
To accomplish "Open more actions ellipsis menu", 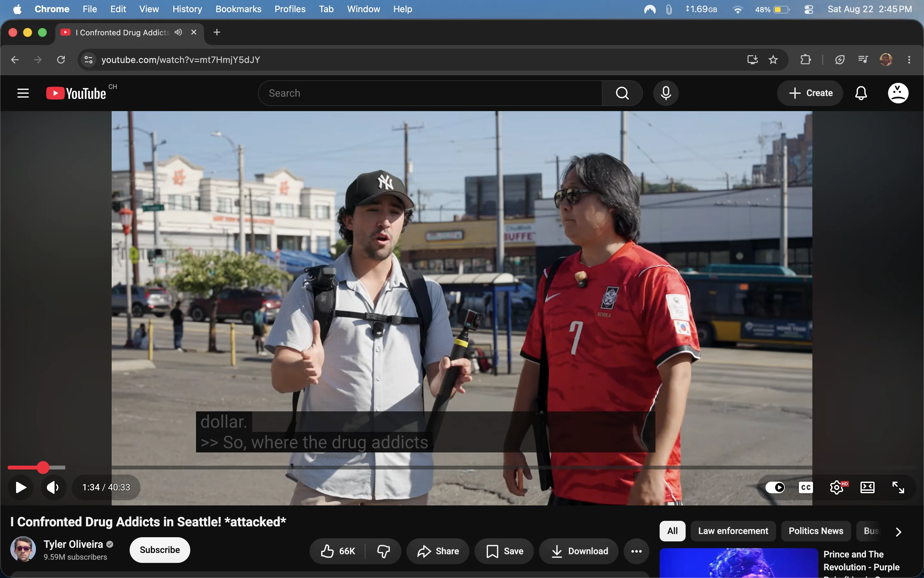I will (x=636, y=551).
